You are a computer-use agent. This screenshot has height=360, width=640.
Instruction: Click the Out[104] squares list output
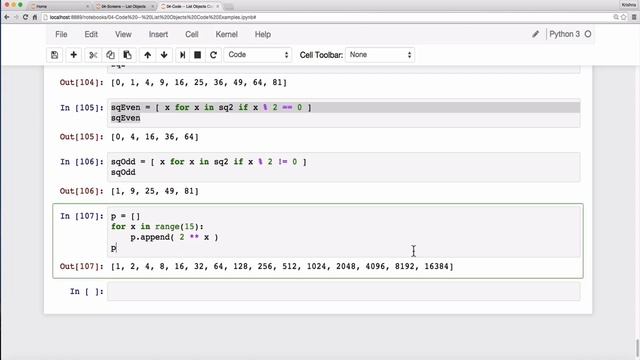click(x=199, y=82)
